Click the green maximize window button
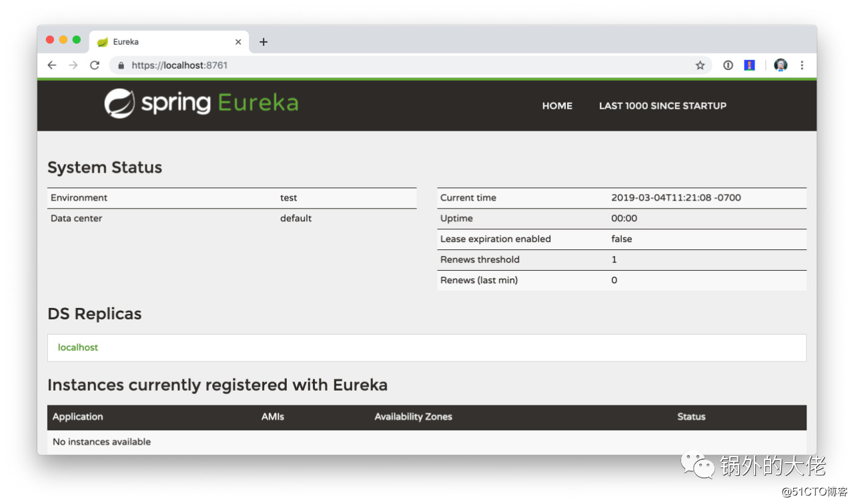 pyautogui.click(x=77, y=40)
